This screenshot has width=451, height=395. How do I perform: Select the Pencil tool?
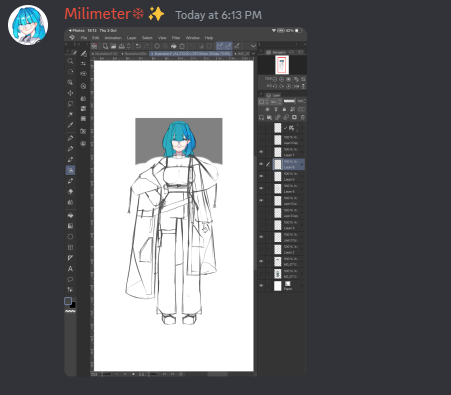tap(70, 149)
